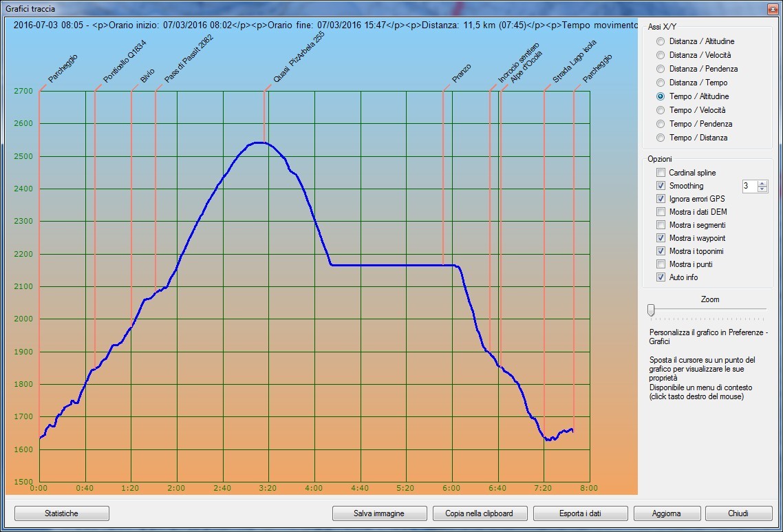The width and height of the screenshot is (783, 532).
Task: Open the Statistiche button
Action: click(x=62, y=513)
